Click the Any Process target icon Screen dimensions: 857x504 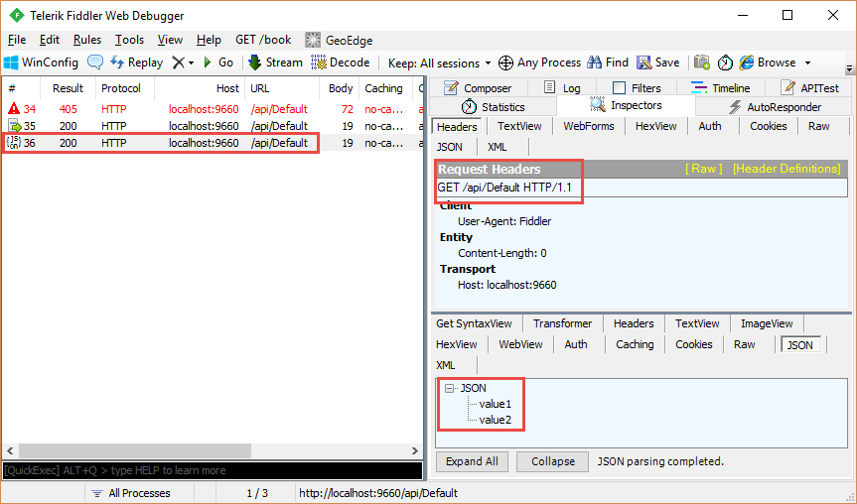pos(506,63)
